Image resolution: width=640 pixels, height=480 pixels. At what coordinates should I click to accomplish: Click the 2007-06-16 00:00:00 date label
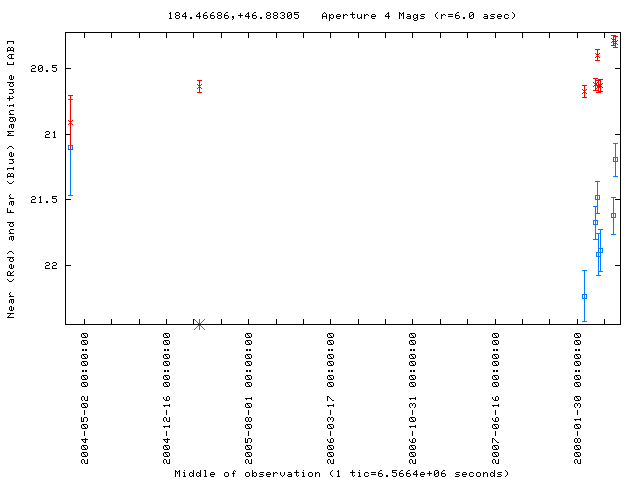pos(495,398)
